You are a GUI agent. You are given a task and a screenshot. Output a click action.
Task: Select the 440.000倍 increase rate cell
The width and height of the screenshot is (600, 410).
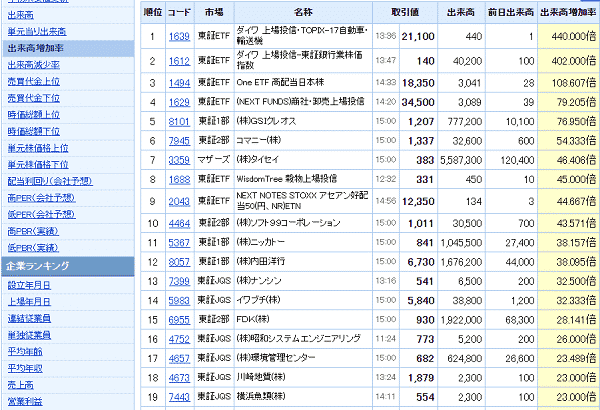[568, 36]
